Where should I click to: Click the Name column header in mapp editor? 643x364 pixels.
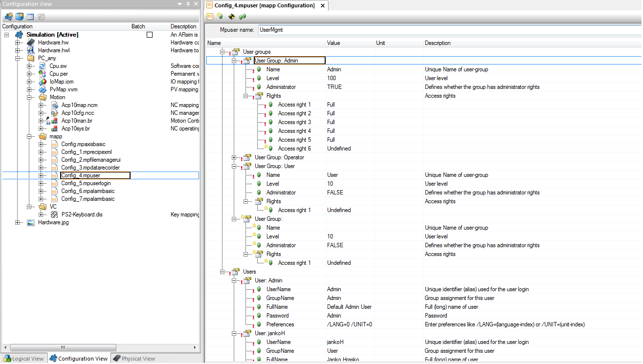click(x=266, y=43)
